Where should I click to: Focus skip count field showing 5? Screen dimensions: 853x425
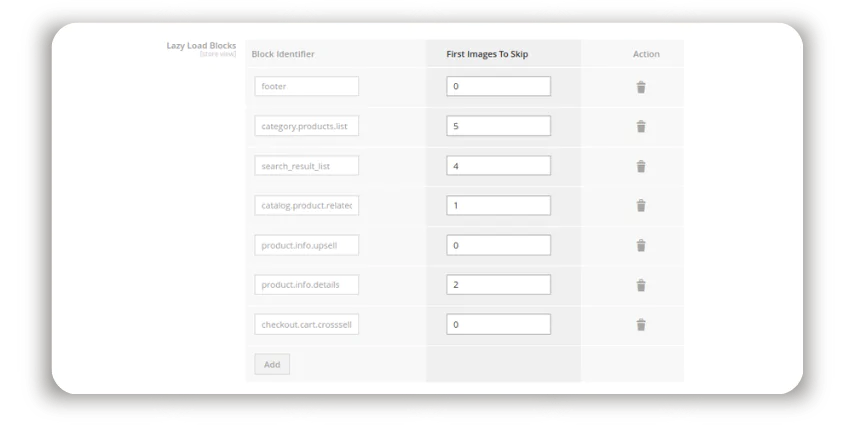[x=498, y=126]
